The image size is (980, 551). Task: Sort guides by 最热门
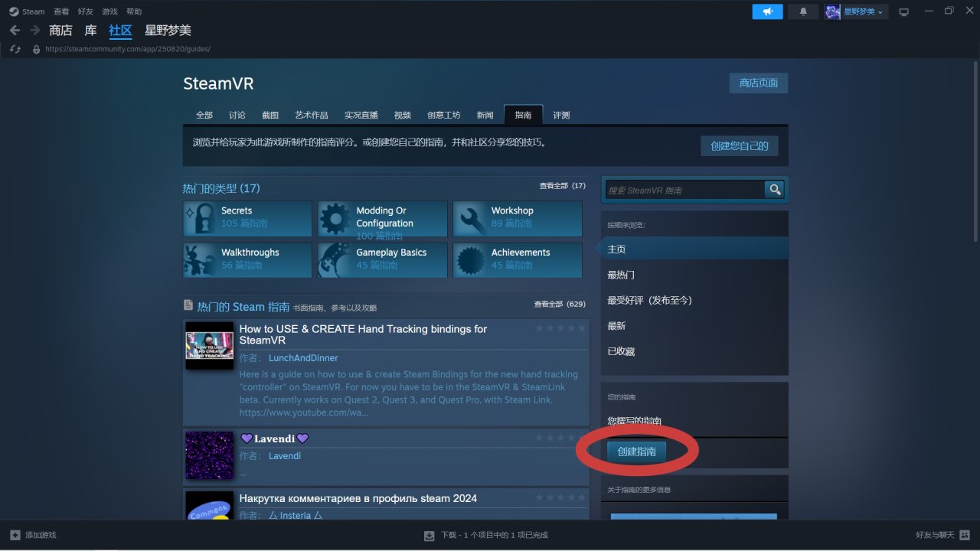pos(621,275)
